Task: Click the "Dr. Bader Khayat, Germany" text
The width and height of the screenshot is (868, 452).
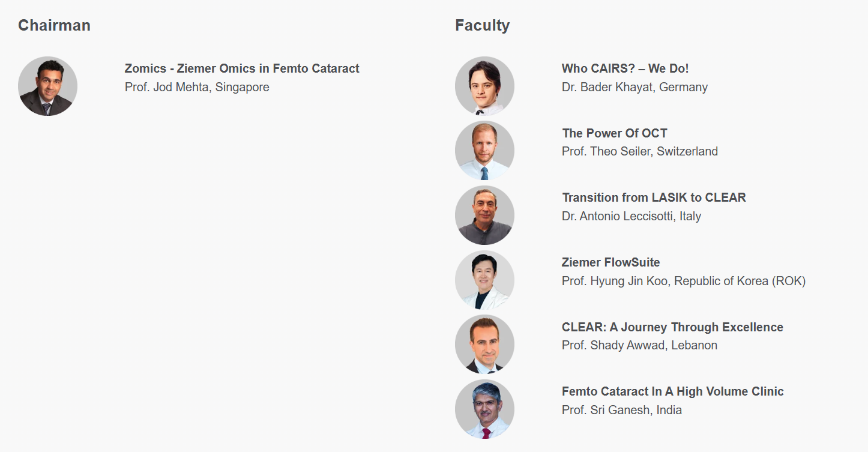Action: click(634, 87)
